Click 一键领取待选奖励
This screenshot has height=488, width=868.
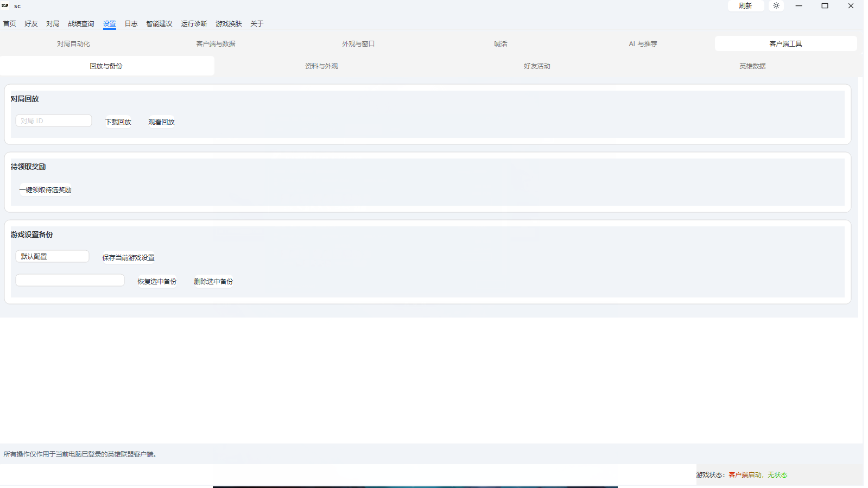pos(46,190)
